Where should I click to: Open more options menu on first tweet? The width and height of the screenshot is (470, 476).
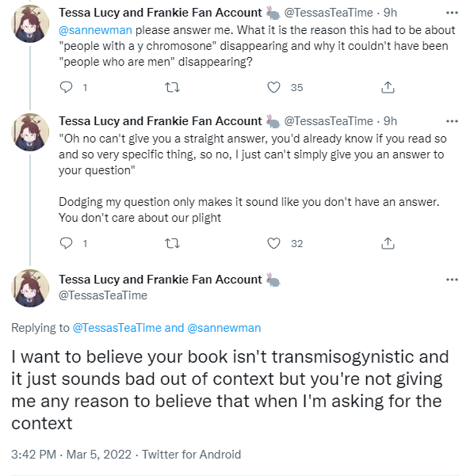(x=452, y=13)
